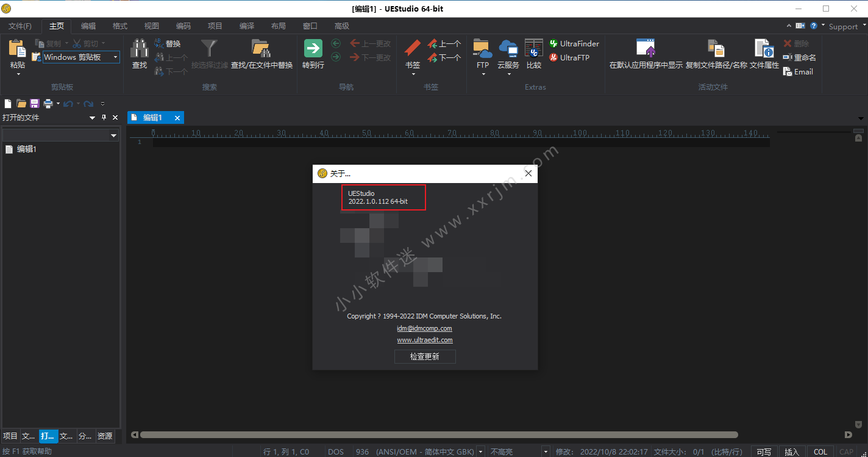Click the 查找 (Find) binoculars icon
The width and height of the screenshot is (868, 457).
140,49
